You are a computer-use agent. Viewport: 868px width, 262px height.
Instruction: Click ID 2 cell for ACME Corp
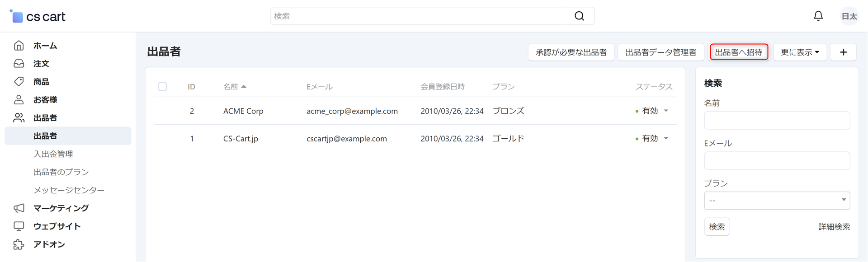click(192, 111)
